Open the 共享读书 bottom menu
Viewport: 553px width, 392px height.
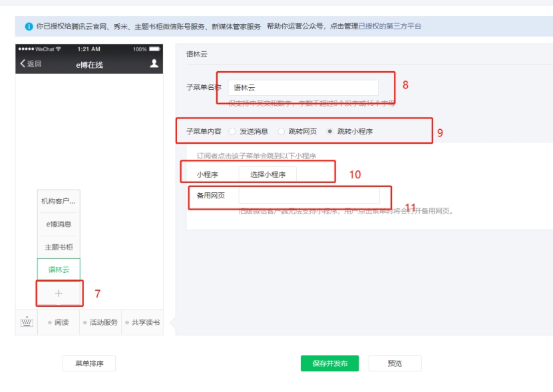(x=142, y=322)
